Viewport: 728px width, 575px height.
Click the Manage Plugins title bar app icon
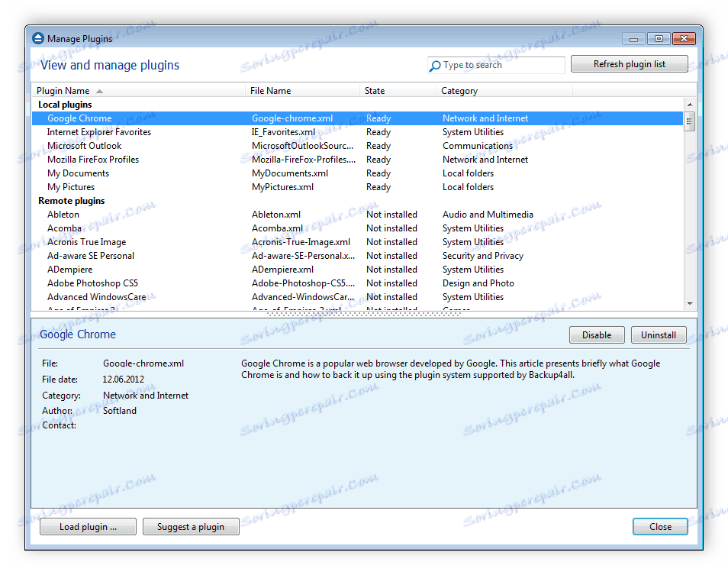click(x=38, y=38)
